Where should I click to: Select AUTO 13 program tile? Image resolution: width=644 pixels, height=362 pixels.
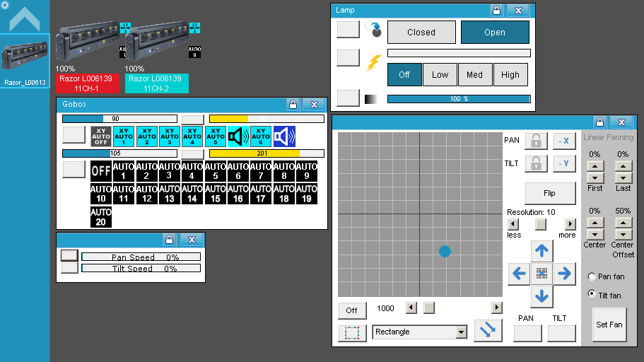[x=170, y=194]
